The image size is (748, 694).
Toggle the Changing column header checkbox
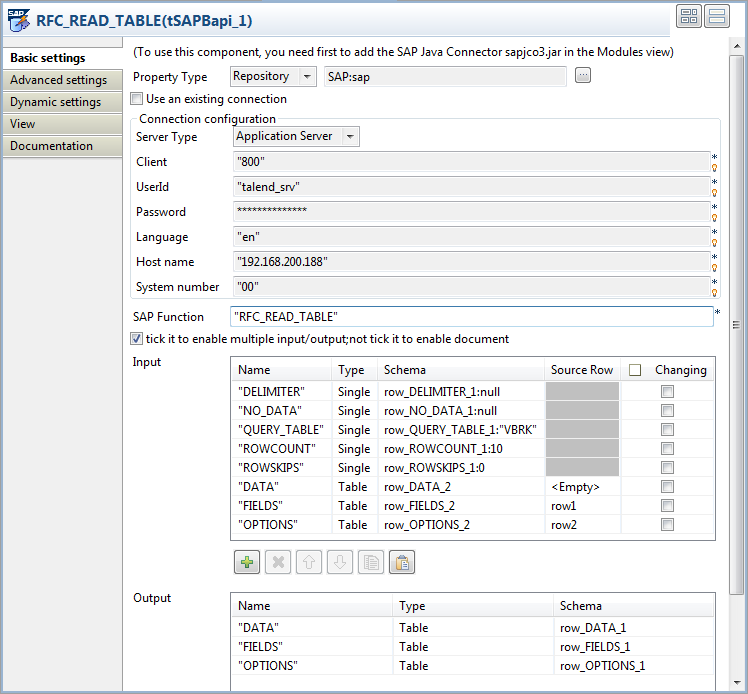click(635, 370)
